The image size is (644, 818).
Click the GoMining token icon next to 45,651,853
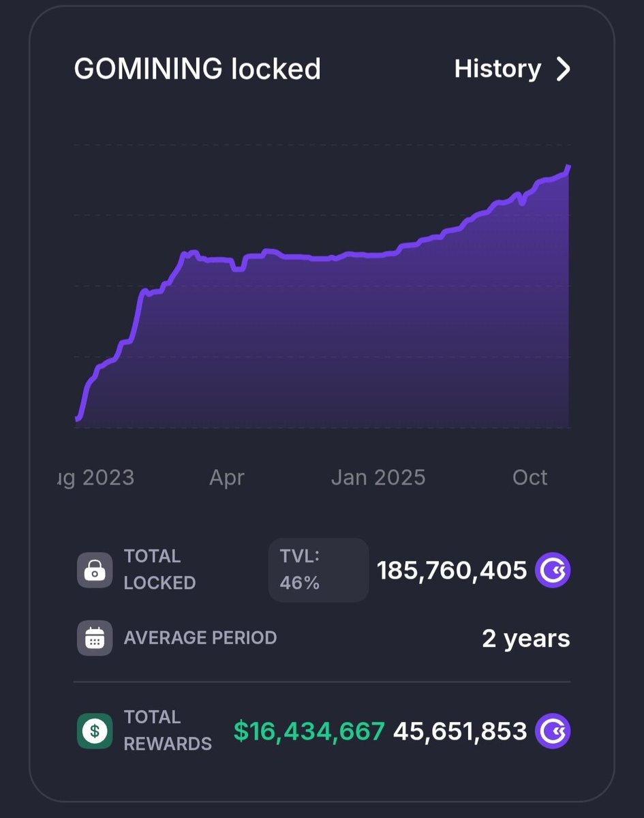[553, 731]
